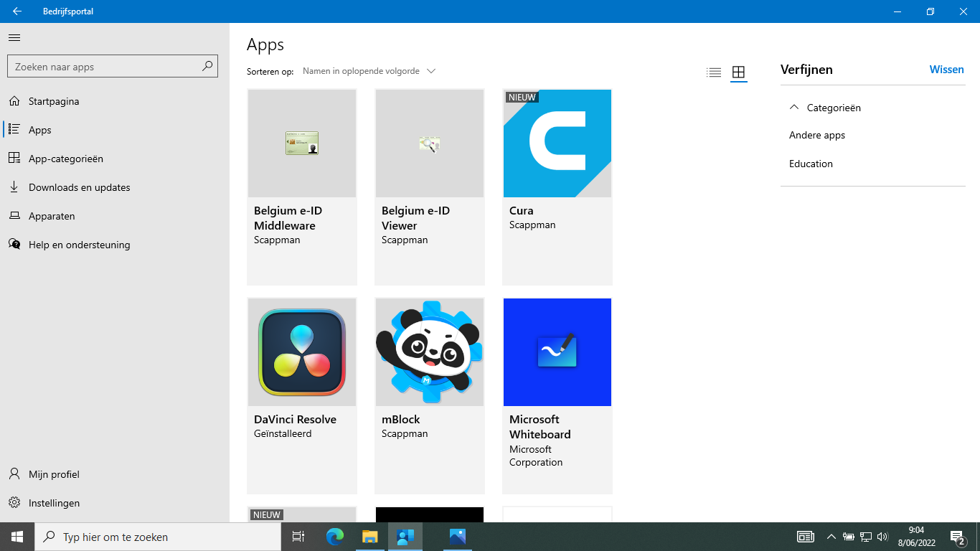
Task: Open Downloads en updates
Action: pyautogui.click(x=79, y=187)
